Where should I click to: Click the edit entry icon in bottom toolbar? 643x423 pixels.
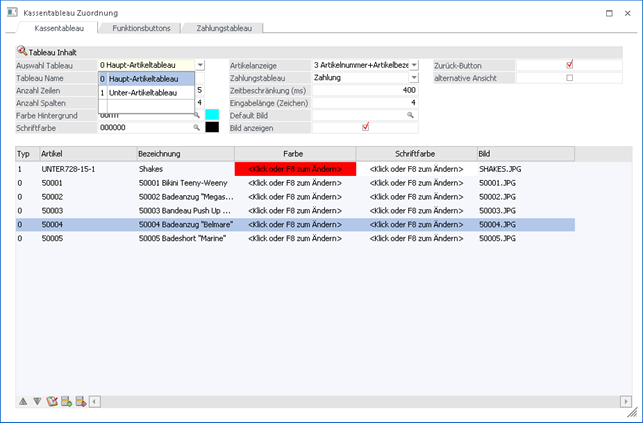[52, 401]
